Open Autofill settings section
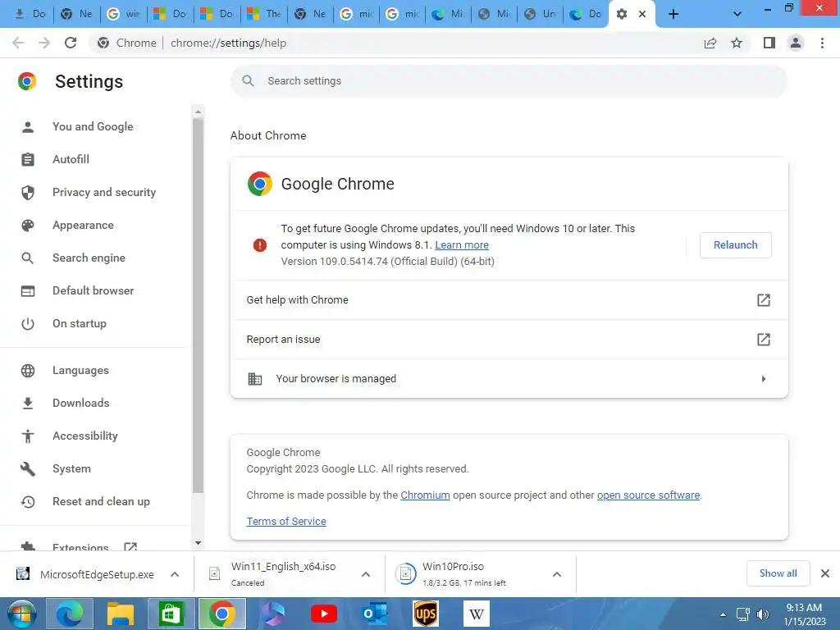840x630 pixels. (x=71, y=159)
